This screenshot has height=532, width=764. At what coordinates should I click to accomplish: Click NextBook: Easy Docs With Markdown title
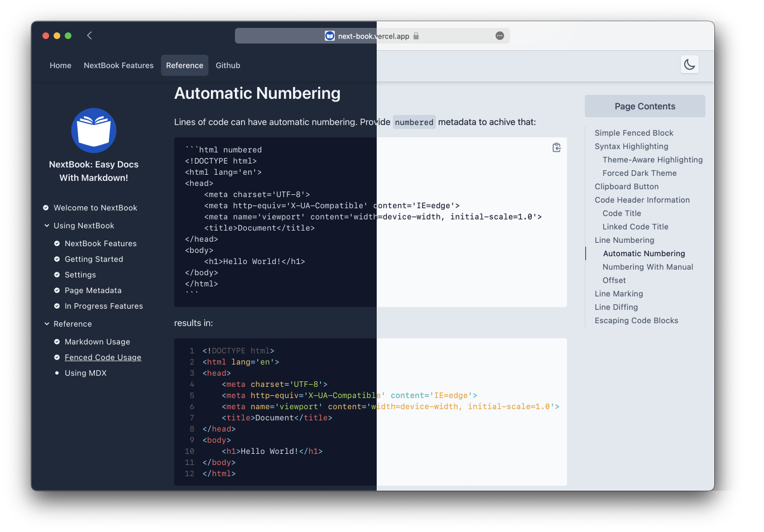[x=94, y=171]
